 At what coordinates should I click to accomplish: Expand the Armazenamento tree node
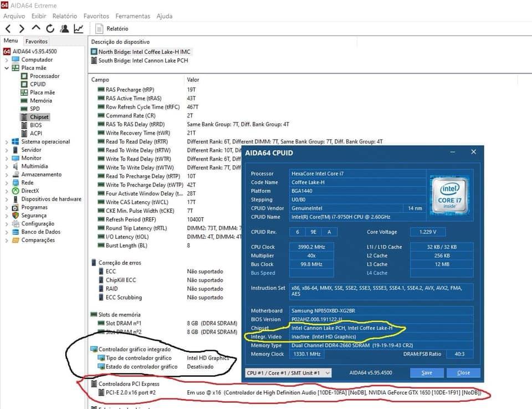7,175
